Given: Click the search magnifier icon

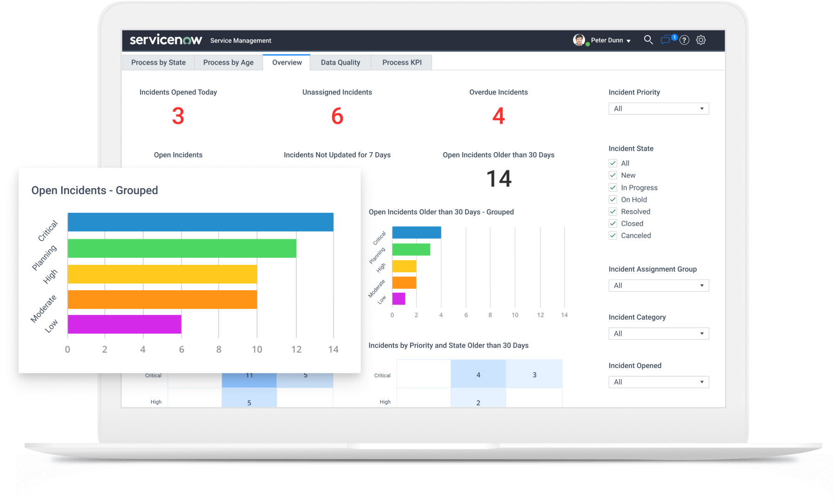Looking at the screenshot, I should [x=648, y=40].
